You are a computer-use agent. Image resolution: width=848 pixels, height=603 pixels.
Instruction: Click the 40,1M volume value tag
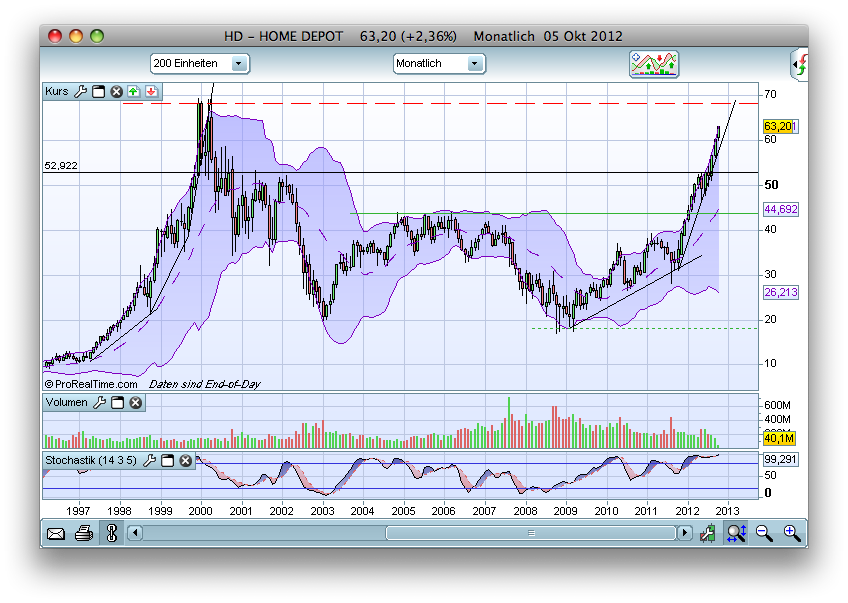pyautogui.click(x=779, y=438)
